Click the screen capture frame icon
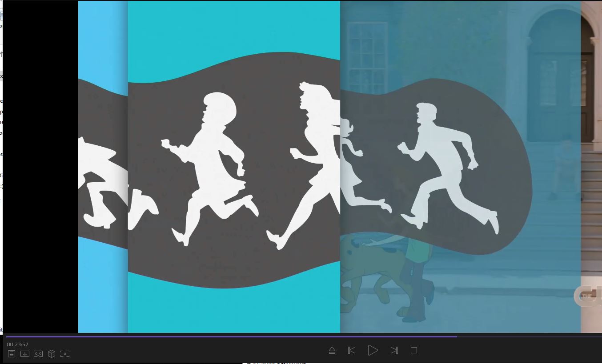Image resolution: width=602 pixels, height=364 pixels. point(65,354)
